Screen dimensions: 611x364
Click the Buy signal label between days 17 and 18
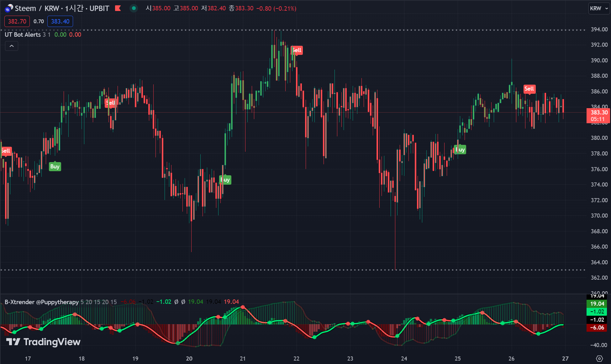[x=55, y=166]
